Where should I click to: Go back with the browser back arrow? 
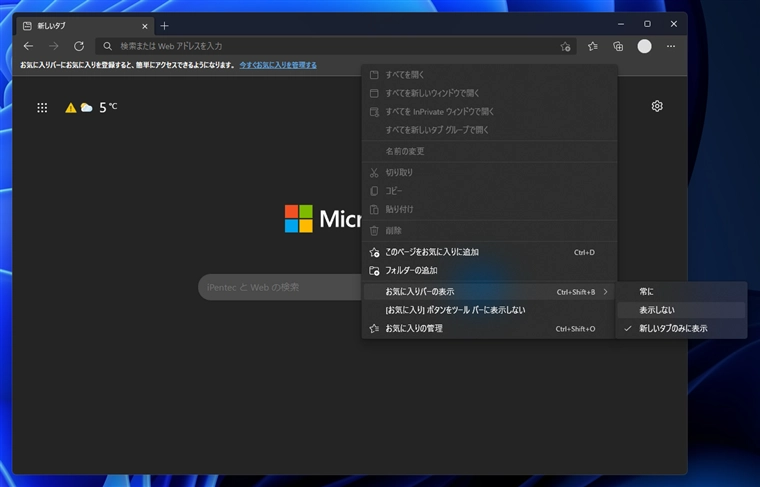click(28, 46)
